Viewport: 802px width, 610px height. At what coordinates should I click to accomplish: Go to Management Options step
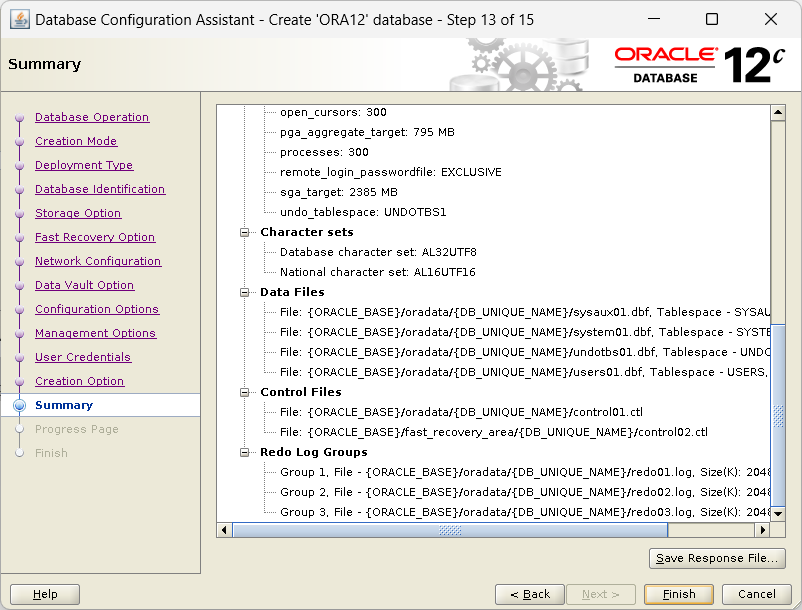click(95, 333)
